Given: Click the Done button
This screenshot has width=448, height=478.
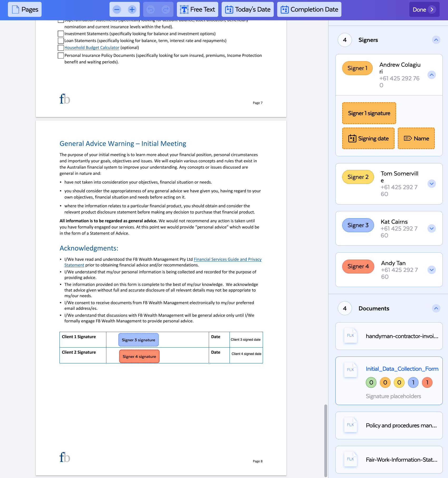Looking at the screenshot, I should pos(424,9).
